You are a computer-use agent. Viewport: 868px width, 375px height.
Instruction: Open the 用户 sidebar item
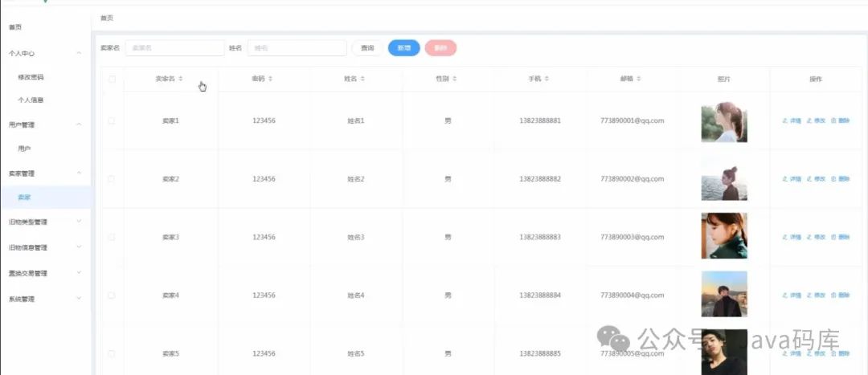[45, 149]
